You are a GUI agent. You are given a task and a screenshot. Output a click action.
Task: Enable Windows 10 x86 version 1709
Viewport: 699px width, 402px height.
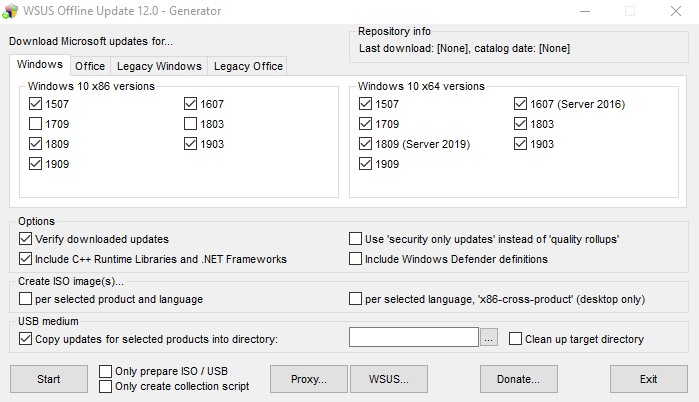coord(35,123)
